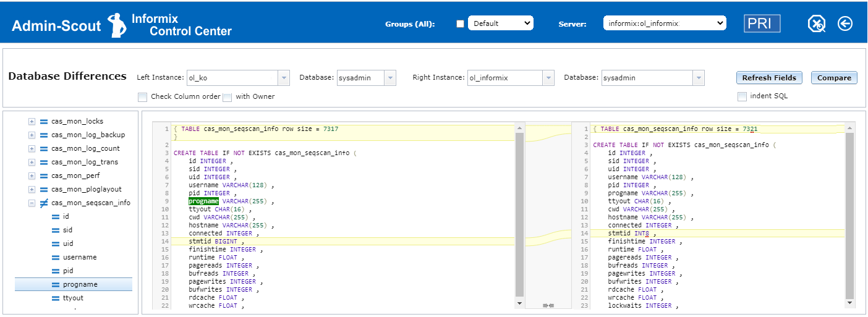Enable the with Owner checkbox
868x317 pixels.
[x=228, y=96]
